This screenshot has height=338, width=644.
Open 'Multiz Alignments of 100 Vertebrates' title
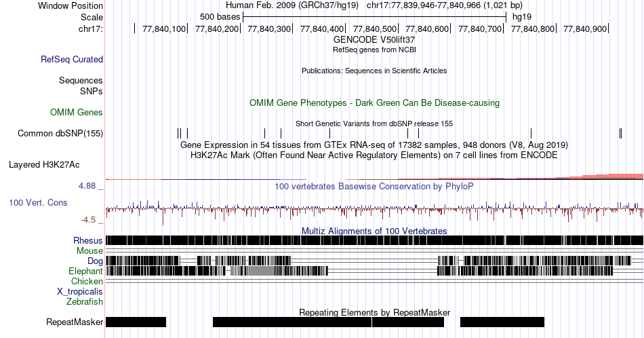click(x=374, y=231)
